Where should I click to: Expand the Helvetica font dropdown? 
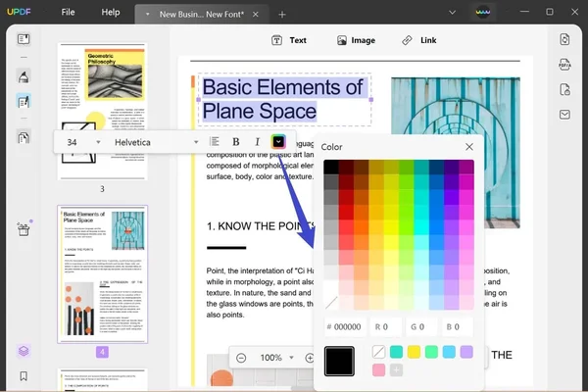pos(196,142)
